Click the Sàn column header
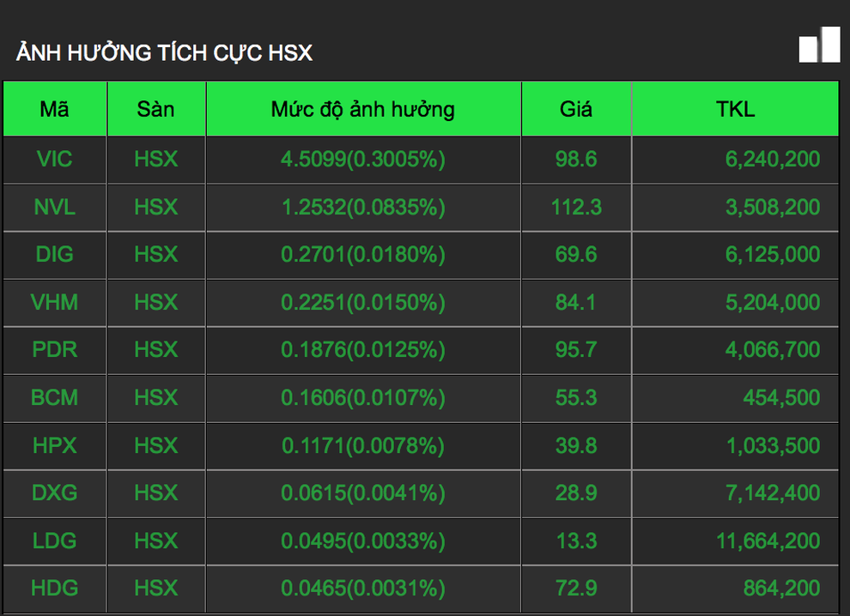This screenshot has height=616, width=850. click(x=155, y=110)
